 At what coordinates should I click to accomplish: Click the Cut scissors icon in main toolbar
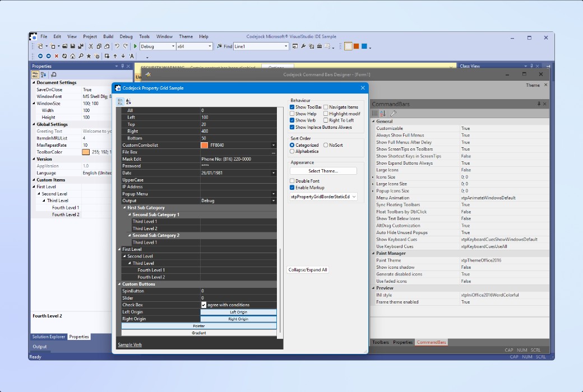(90, 46)
